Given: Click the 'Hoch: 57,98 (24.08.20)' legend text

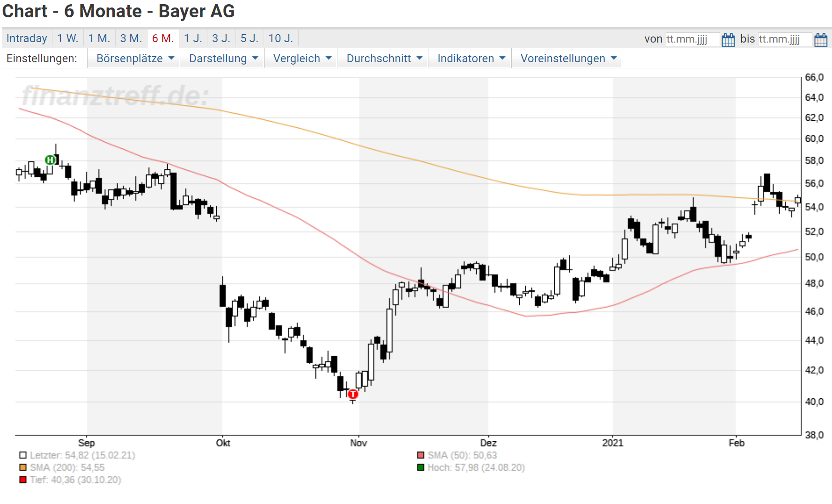Looking at the screenshot, I should coord(476,467).
